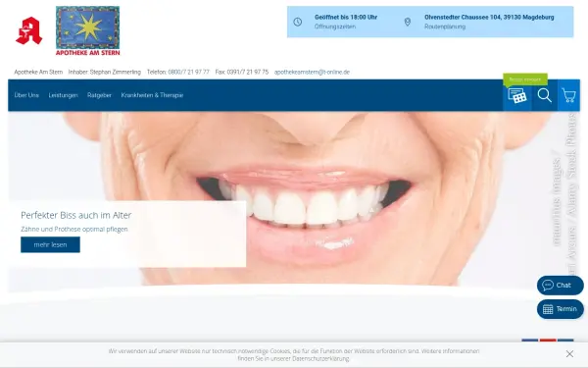Open the Routenplanung link

(x=445, y=26)
